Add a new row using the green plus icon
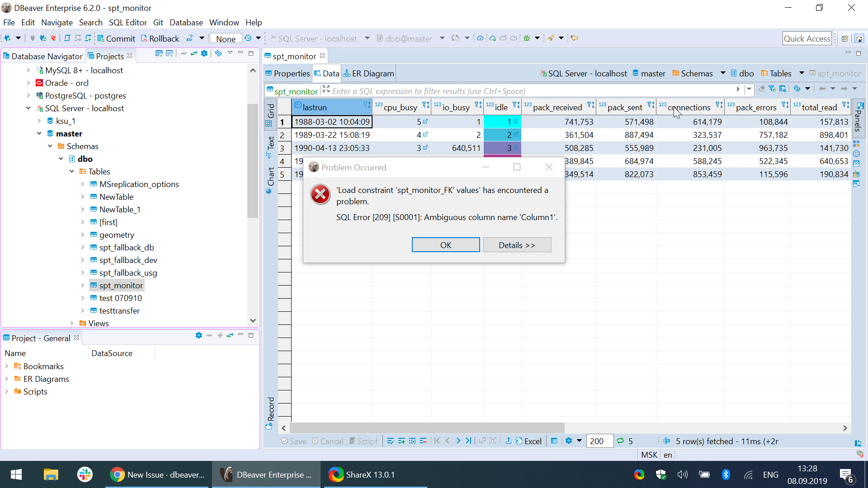The height and width of the screenshot is (488, 868). [x=401, y=441]
